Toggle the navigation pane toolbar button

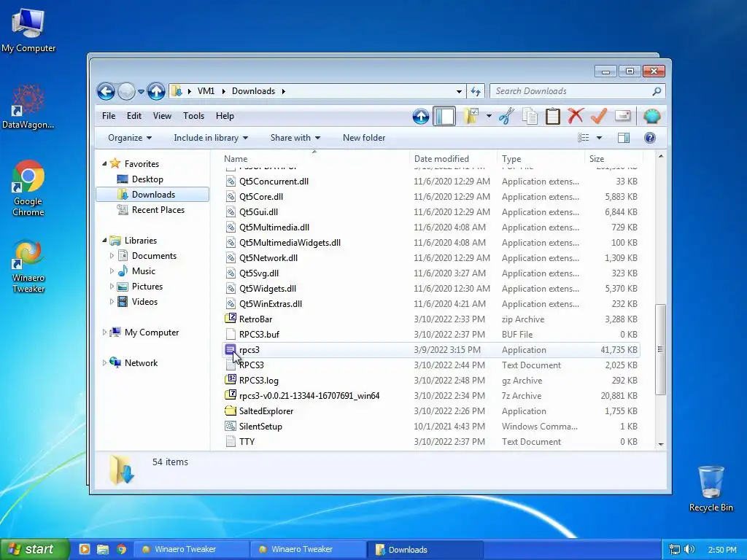tap(444, 116)
